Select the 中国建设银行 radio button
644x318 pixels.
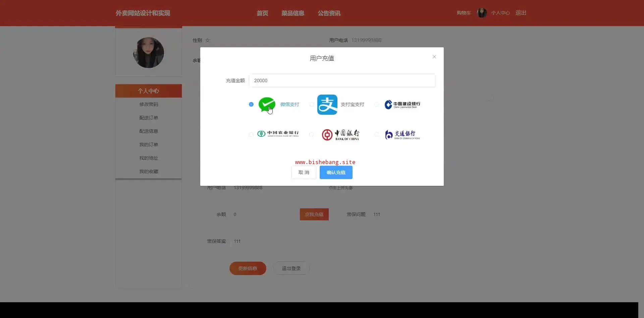(377, 104)
